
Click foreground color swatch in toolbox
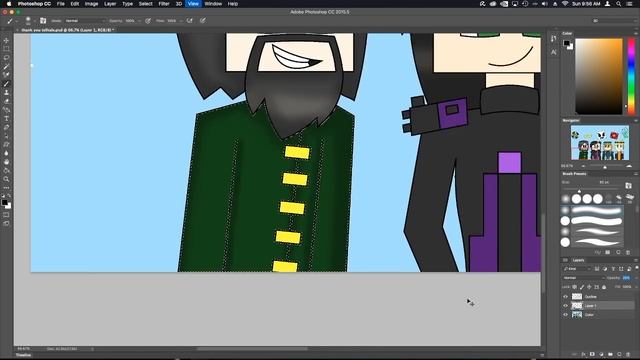[4, 202]
